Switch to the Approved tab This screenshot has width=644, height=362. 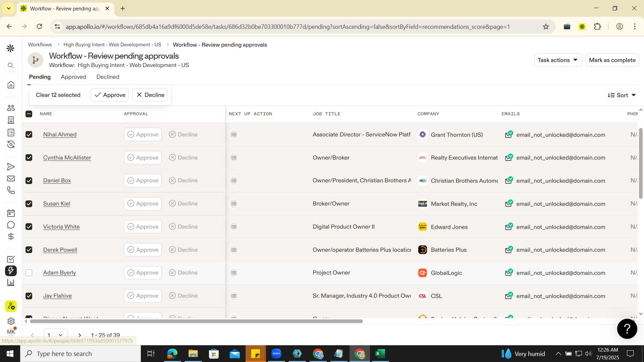(x=73, y=77)
